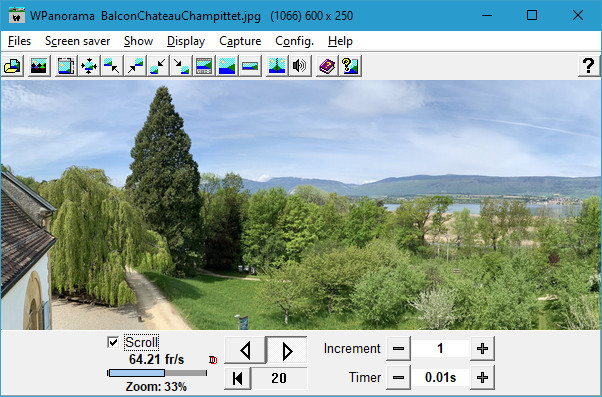Click the icon with arrow pointing up-left
602x397 pixels.
[112, 66]
